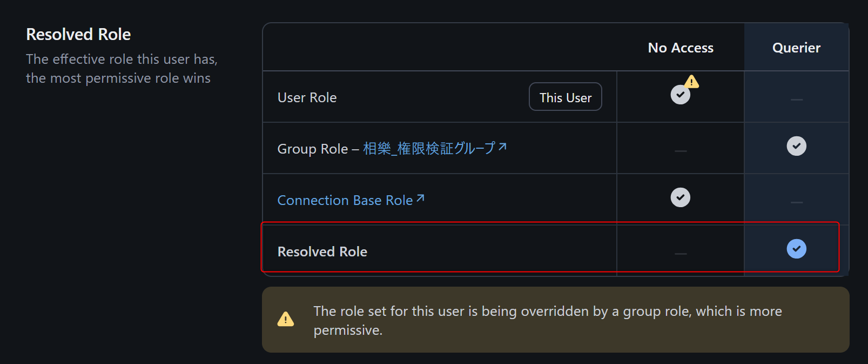Click the Resolved Role row label

pos(322,252)
